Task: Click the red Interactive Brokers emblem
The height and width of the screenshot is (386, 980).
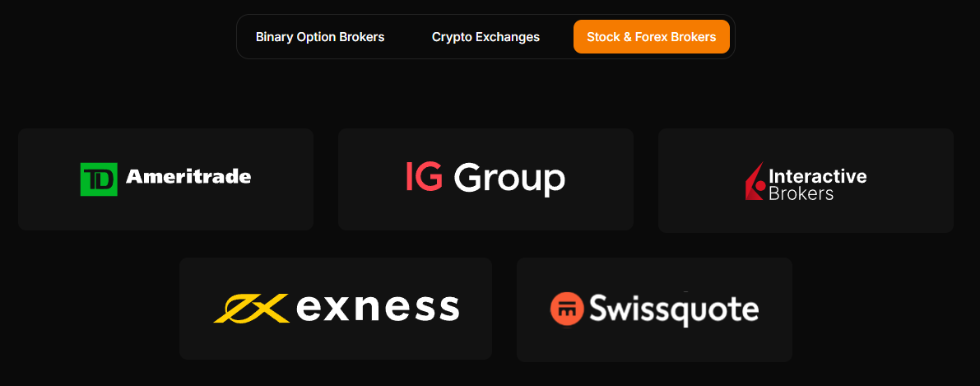Action: coord(755,183)
